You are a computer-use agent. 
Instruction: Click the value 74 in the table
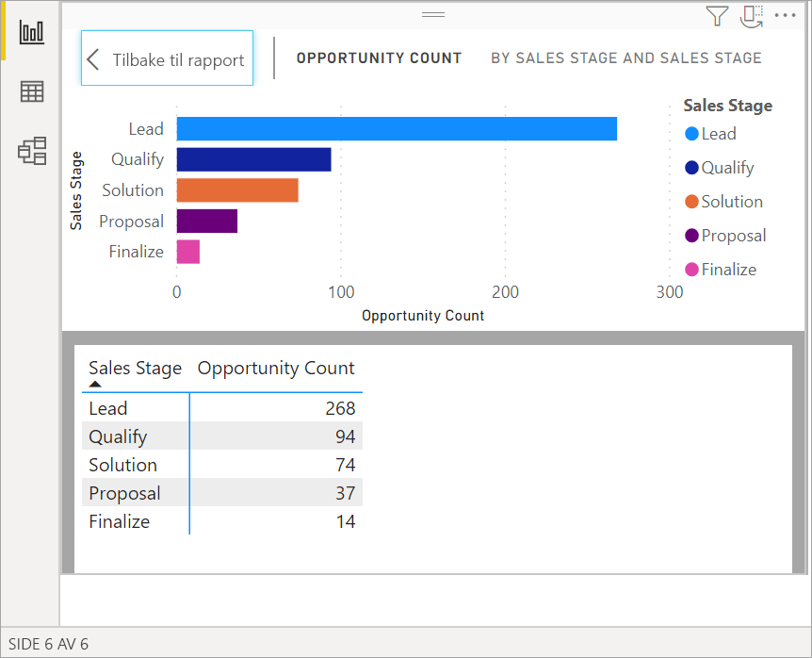(x=346, y=465)
